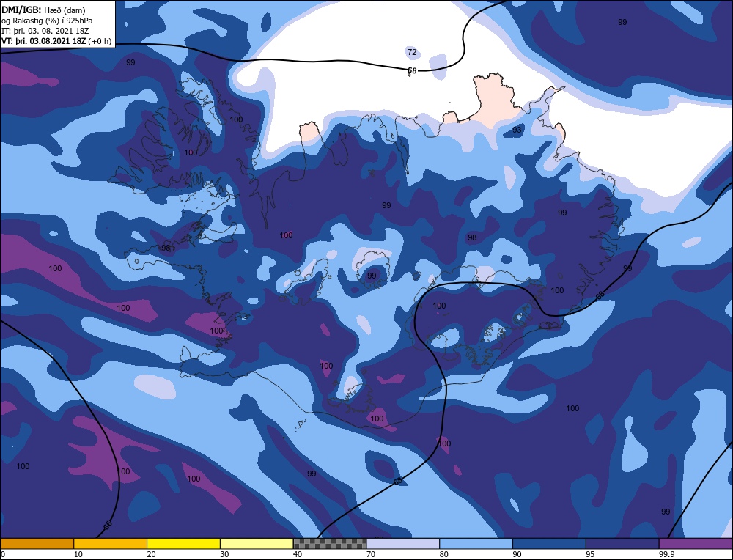The height and width of the screenshot is (560, 733).
Task: Click the title line 'DMI/IGB: Hæð (dam)'
Action: (x=43, y=10)
